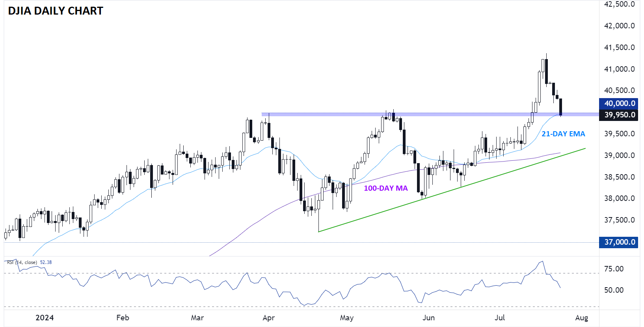Click the May date label
Image resolution: width=644 pixels, height=327 pixels.
tap(347, 318)
